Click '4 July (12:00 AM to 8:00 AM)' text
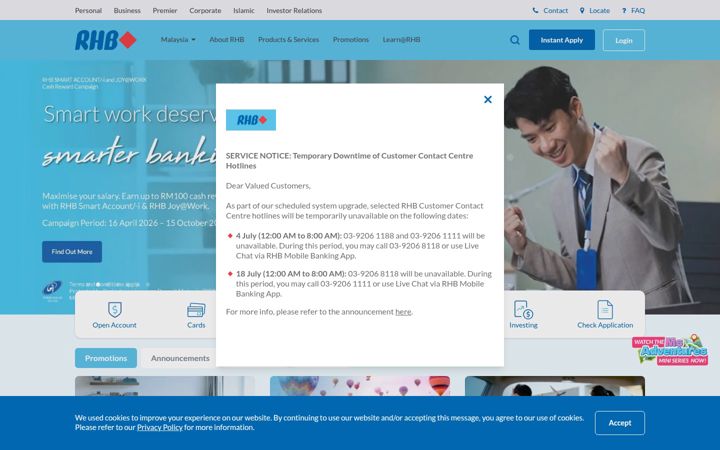The height and width of the screenshot is (450, 720). coord(288,236)
